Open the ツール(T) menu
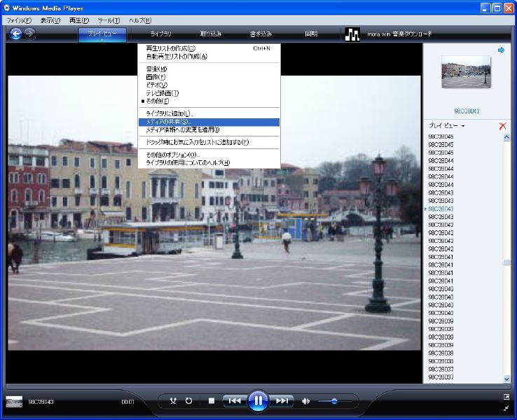 pyautogui.click(x=108, y=20)
